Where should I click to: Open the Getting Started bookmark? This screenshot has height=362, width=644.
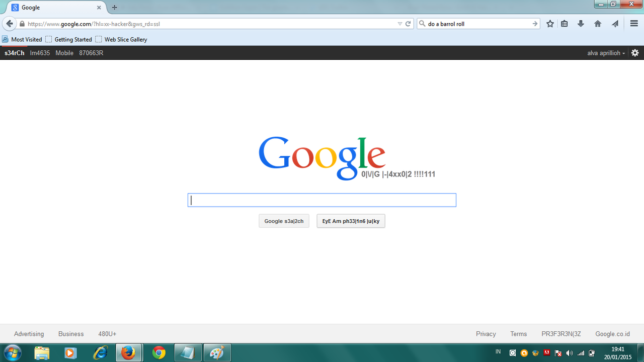pos(68,39)
